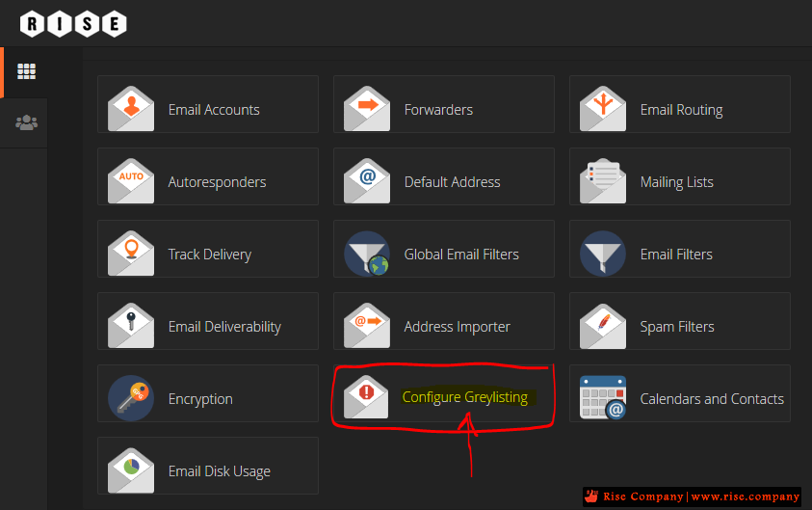This screenshot has width=812, height=510.
Task: Click the Email Filters funnel icon
Action: point(603,254)
